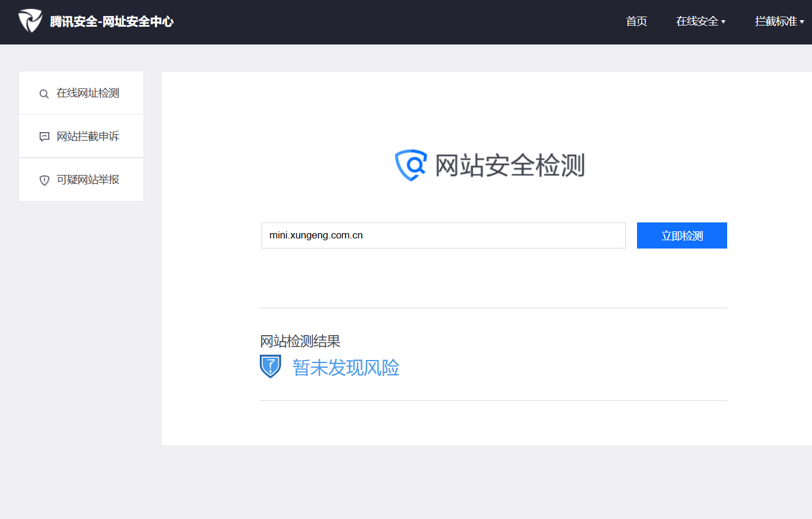Expand the 在线安全 dropdown menu

coord(700,21)
